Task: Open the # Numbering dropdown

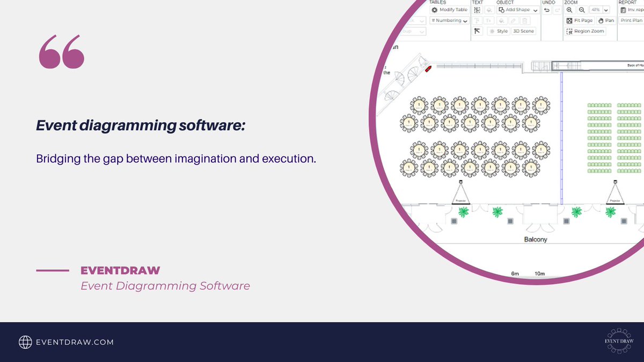Action: click(x=450, y=20)
